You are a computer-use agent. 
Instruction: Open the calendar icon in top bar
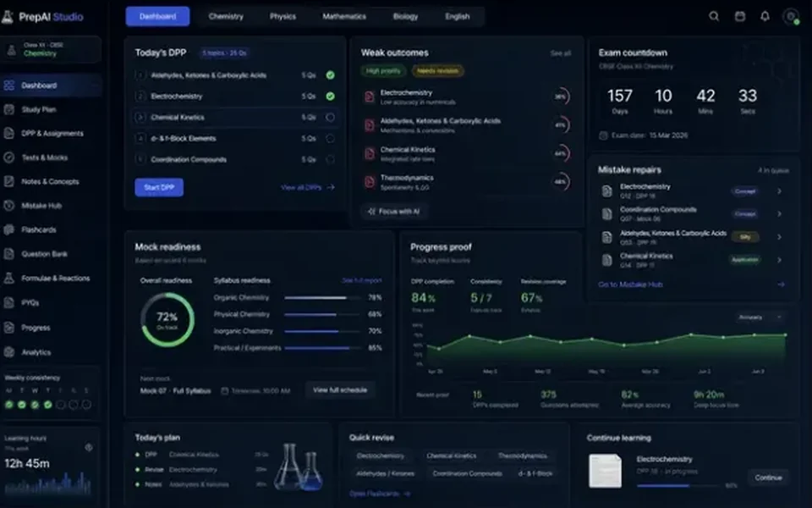pos(740,16)
